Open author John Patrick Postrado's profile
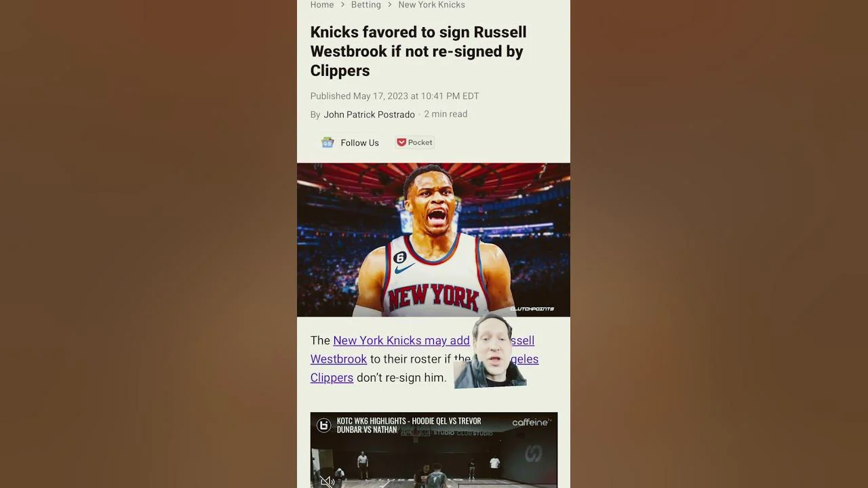 369,115
